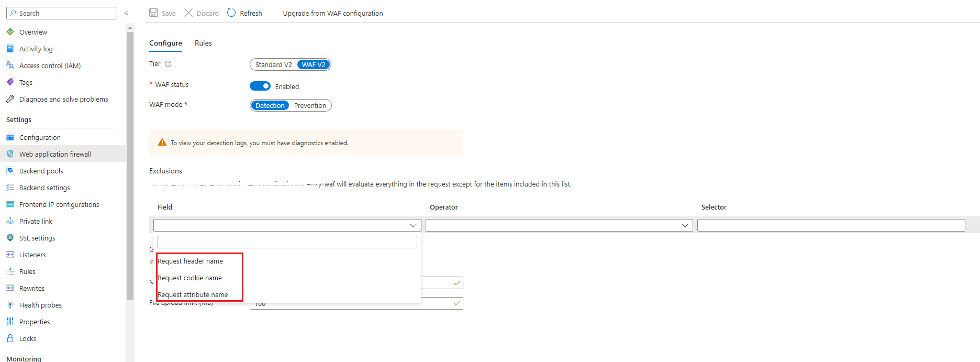Open Backend pools link
The height and width of the screenshot is (362, 980).
41,171
